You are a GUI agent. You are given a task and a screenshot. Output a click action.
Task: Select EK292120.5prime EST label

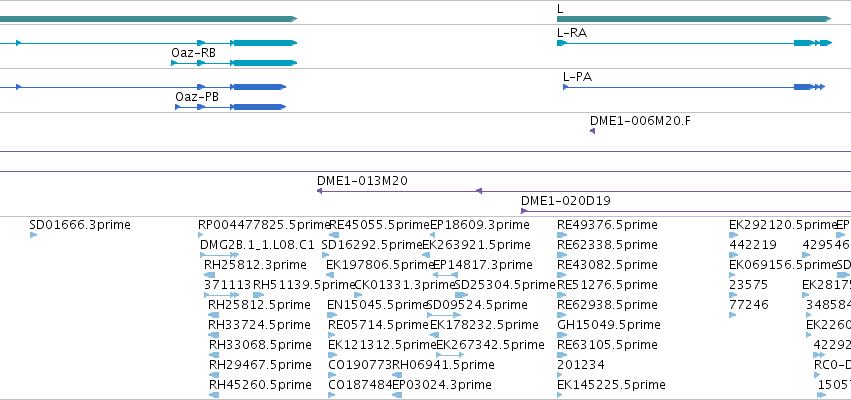[783, 225]
